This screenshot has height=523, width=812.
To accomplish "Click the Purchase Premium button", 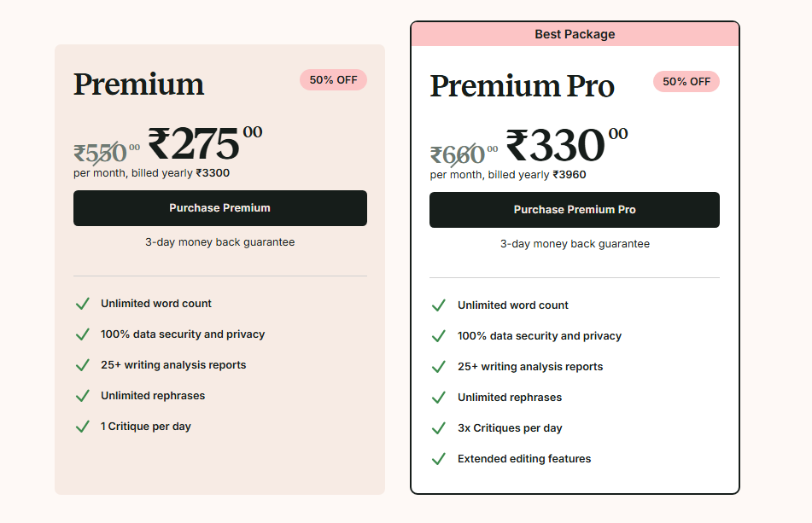I will (x=219, y=208).
